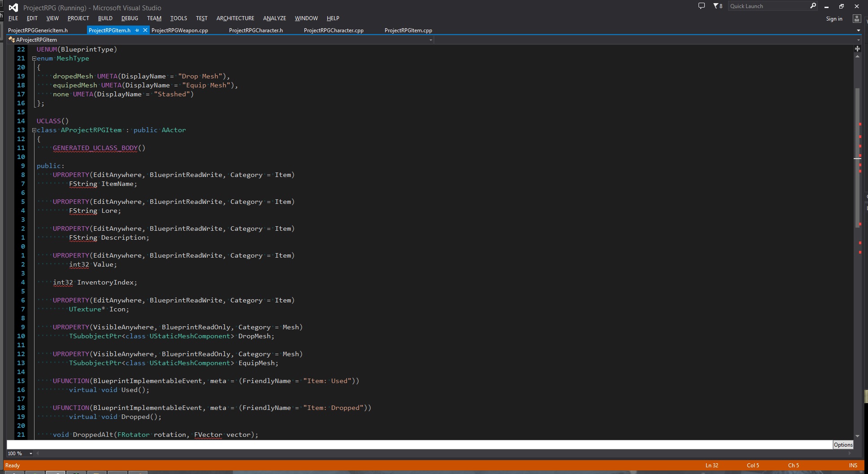Open the feedback speech bubble icon
The height and width of the screenshot is (474, 868).
[702, 6]
